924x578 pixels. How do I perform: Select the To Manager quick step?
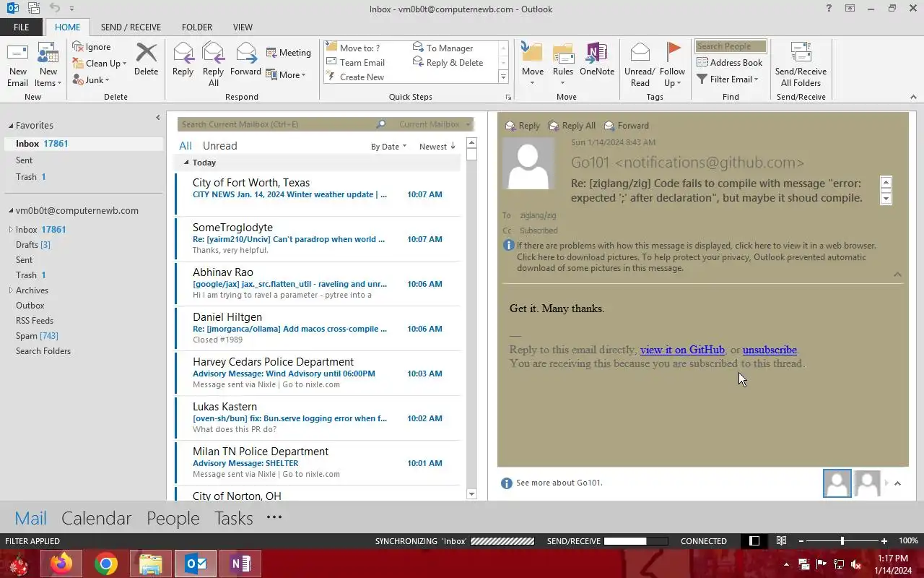(x=443, y=48)
